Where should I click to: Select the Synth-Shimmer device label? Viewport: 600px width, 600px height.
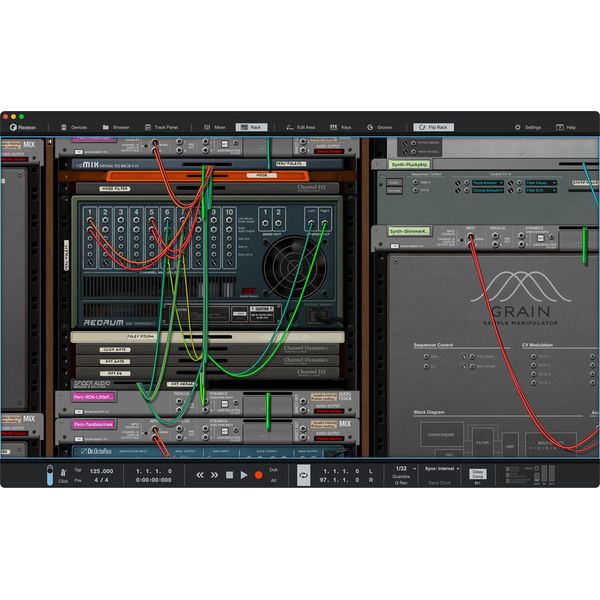(x=408, y=231)
